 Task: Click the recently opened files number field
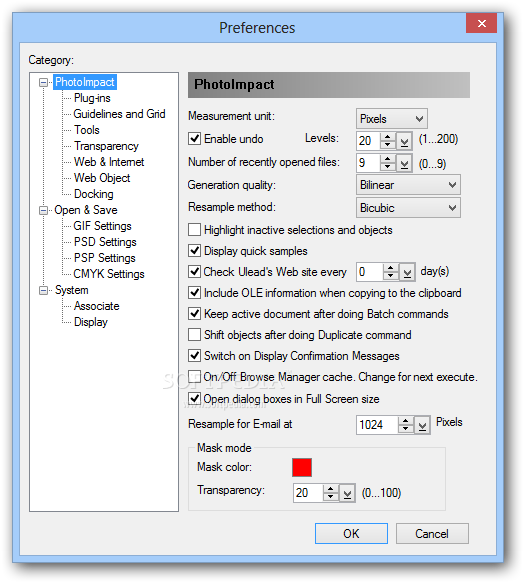(368, 163)
